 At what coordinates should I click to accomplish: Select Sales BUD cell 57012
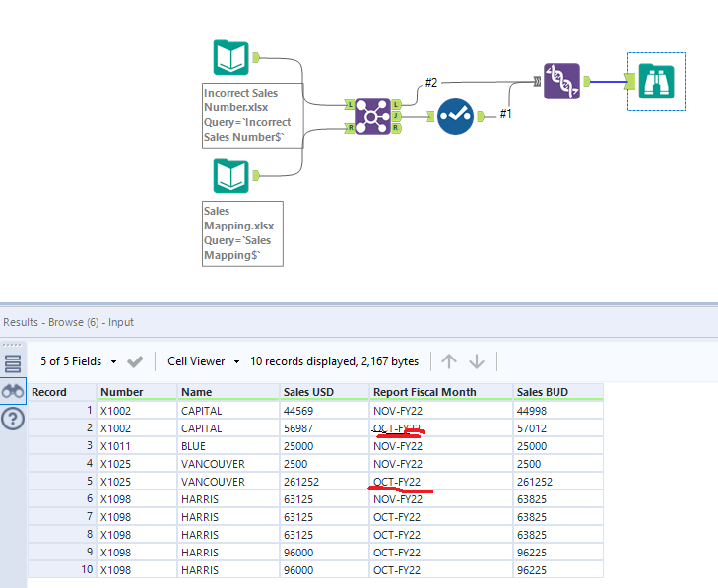(x=558, y=428)
